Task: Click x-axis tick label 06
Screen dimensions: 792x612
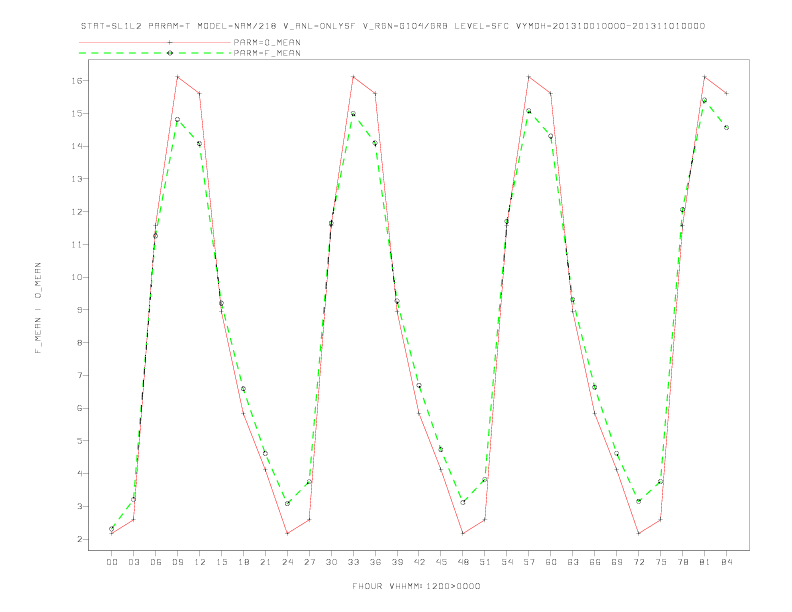Action: 156,562
